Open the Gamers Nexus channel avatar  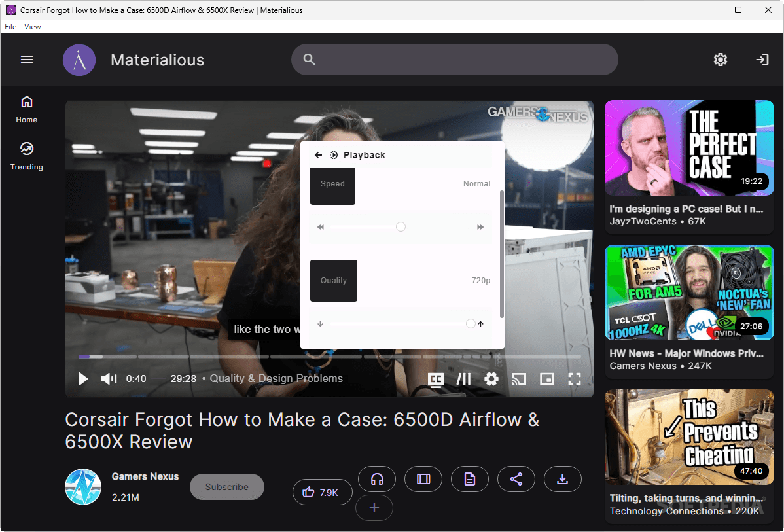(83, 486)
